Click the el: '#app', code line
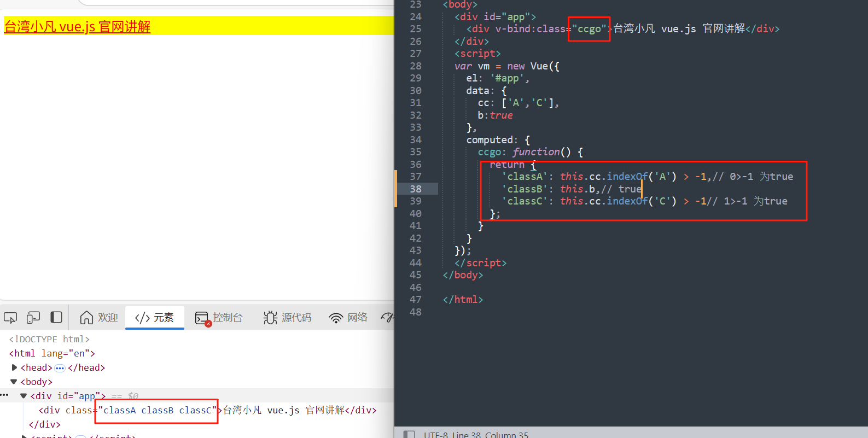 point(498,78)
